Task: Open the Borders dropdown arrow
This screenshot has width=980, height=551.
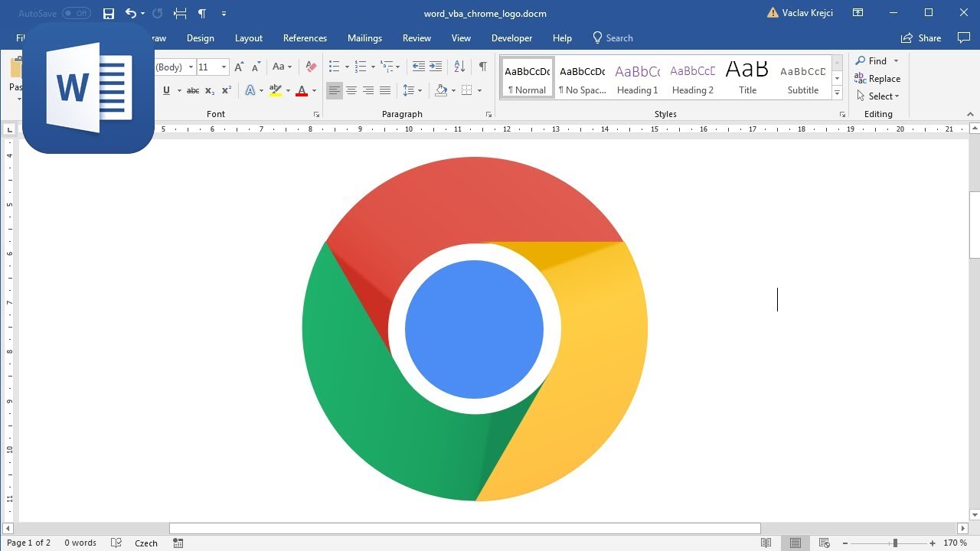Action: coord(479,90)
